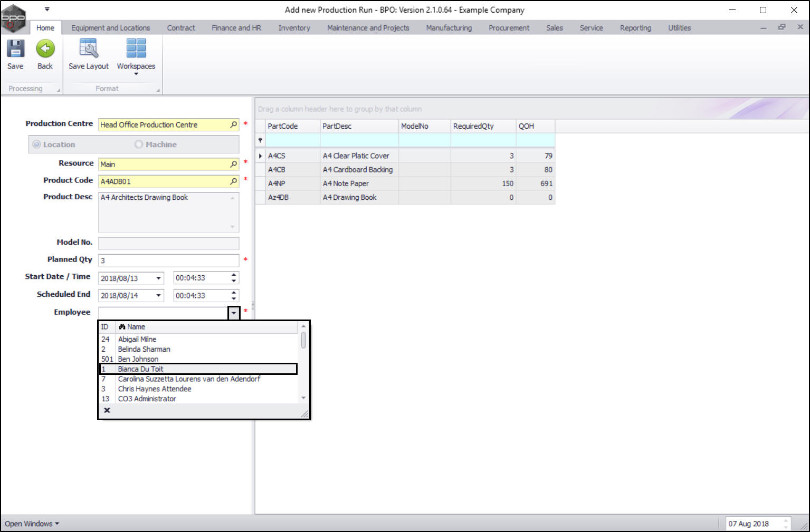Select the Machine radio button
810x532 pixels.
click(139, 144)
